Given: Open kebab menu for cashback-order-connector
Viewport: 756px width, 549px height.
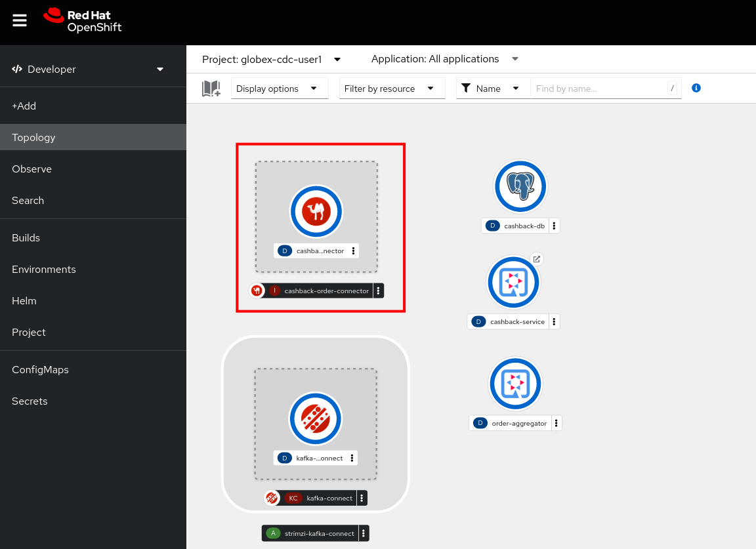Looking at the screenshot, I should pyautogui.click(x=379, y=291).
